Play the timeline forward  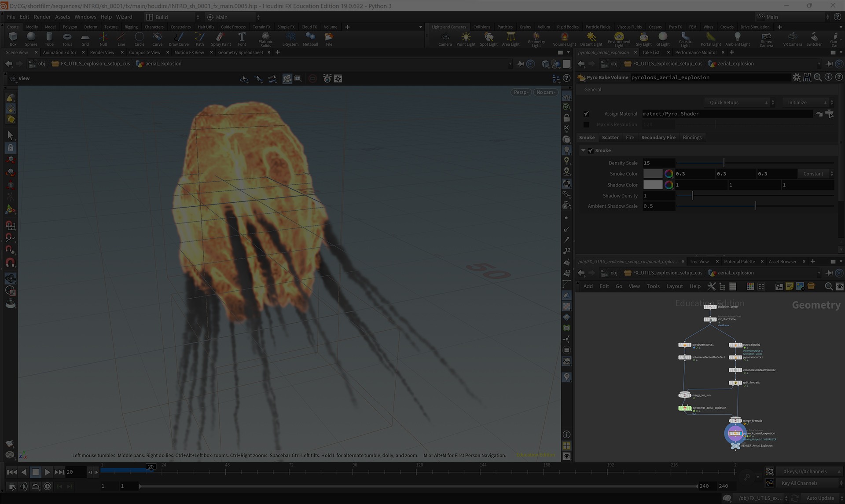47,472
